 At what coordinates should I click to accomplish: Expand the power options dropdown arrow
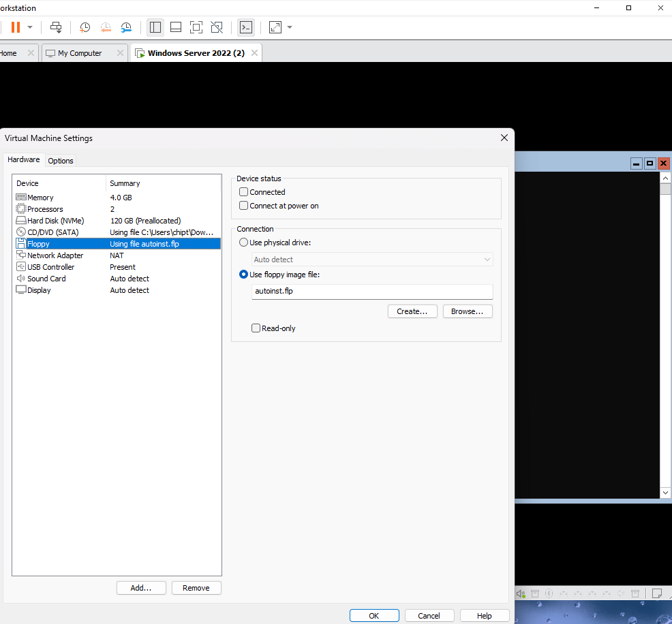coord(31,27)
